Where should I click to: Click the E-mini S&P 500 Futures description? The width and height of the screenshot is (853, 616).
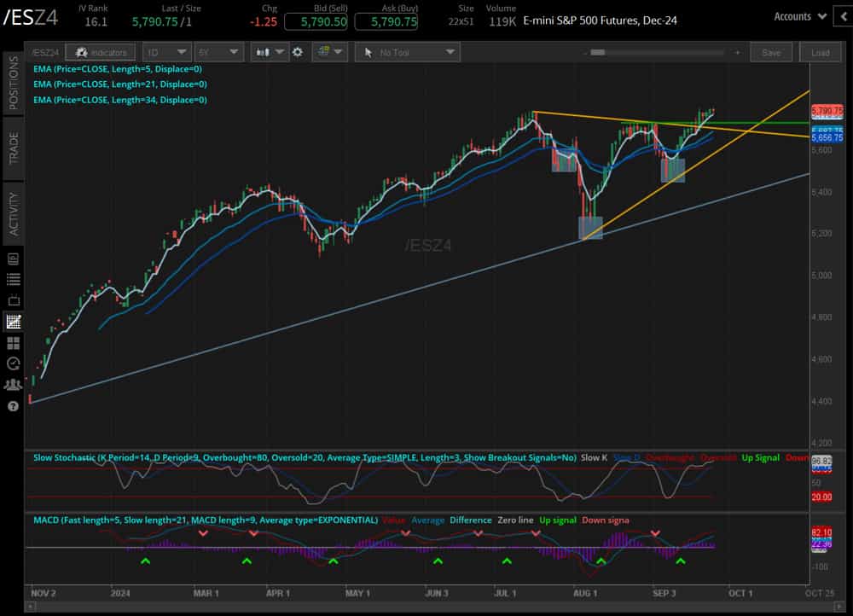(600, 20)
